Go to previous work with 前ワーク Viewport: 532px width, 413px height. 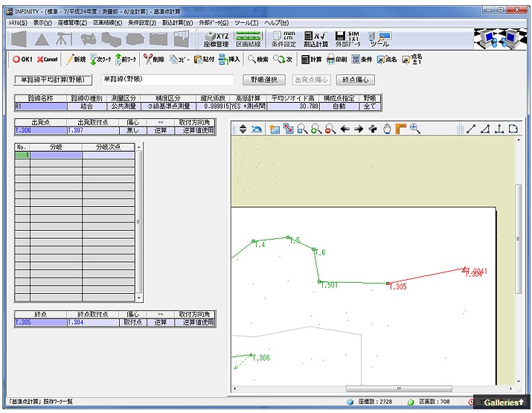pos(126,60)
